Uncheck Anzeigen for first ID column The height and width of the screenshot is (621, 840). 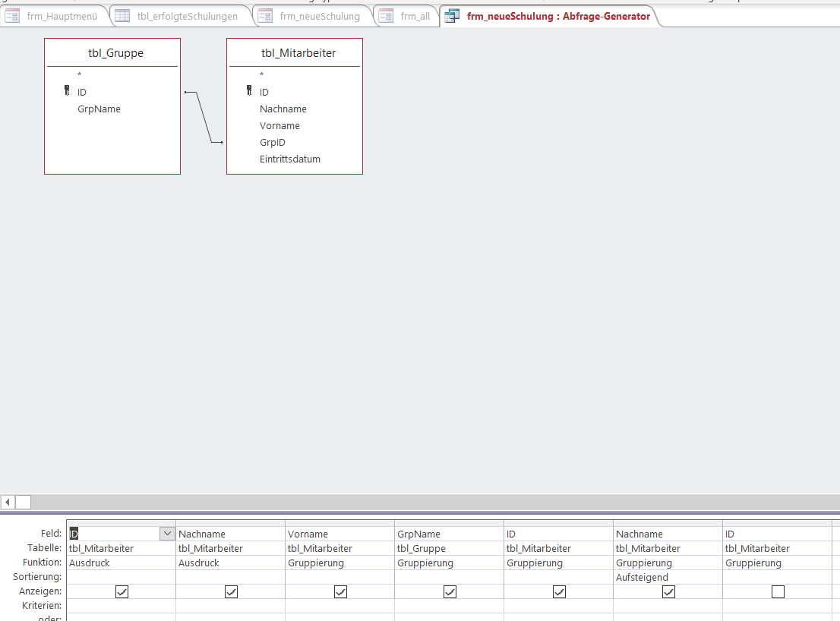122,591
